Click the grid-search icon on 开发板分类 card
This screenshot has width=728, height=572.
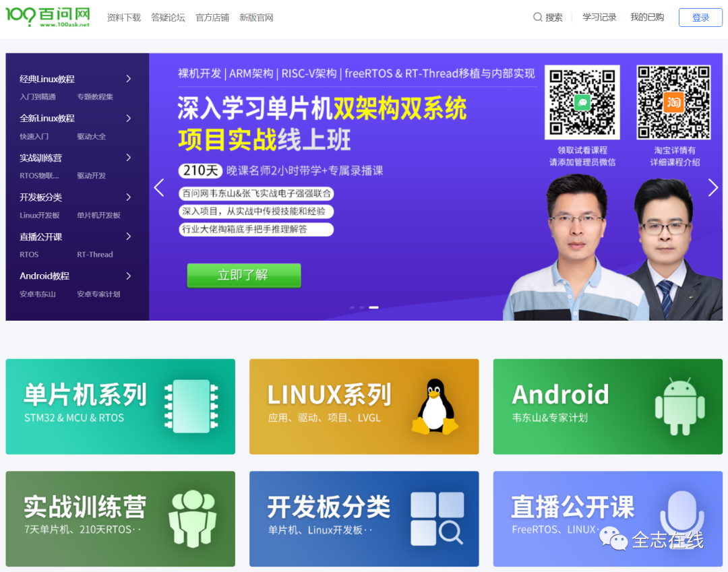pos(437,519)
